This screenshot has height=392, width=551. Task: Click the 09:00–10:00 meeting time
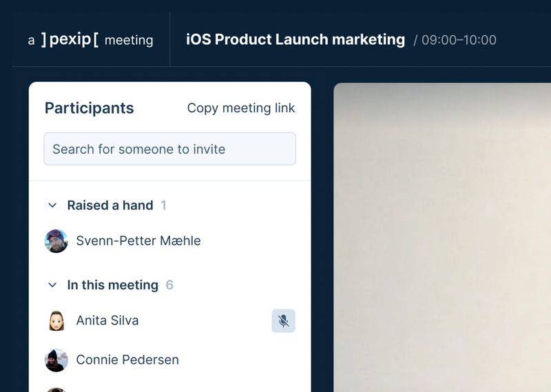click(x=459, y=40)
